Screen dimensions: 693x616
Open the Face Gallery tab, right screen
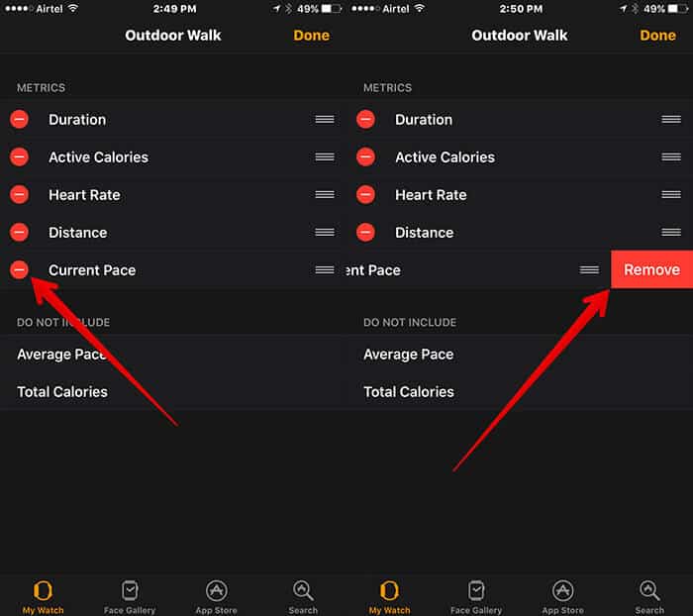point(476,596)
